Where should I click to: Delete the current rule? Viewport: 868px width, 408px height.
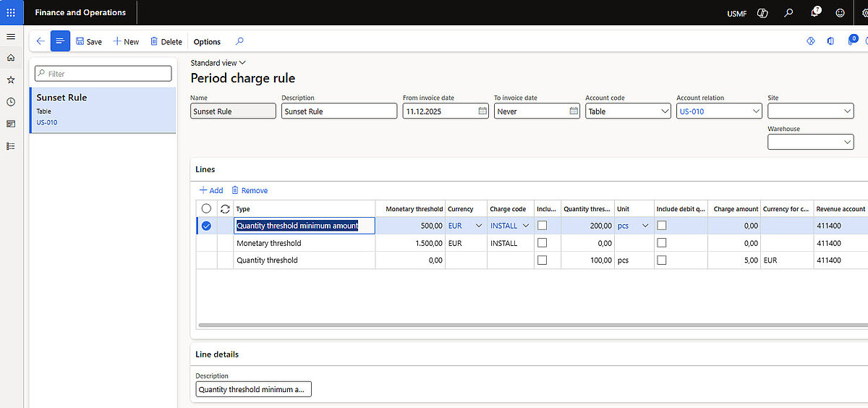tap(166, 41)
